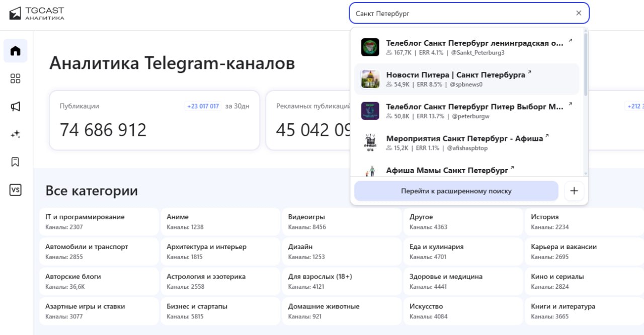Open Книги и литература category
The width and height of the screenshot is (644, 335).
coord(585,311)
